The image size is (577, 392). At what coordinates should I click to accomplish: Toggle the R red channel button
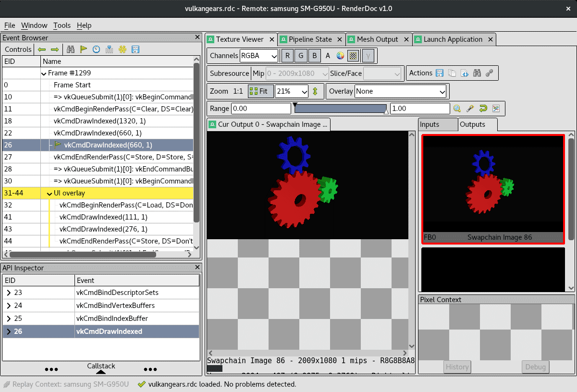[x=287, y=56]
